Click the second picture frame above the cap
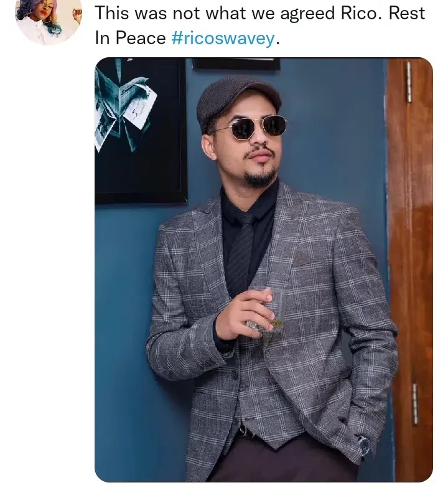Image resolution: width=448 pixels, height=498 pixels. [236, 63]
